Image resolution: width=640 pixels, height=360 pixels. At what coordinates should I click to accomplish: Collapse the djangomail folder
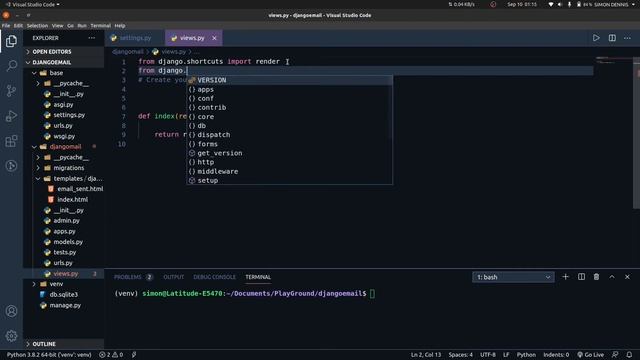tap(65, 147)
